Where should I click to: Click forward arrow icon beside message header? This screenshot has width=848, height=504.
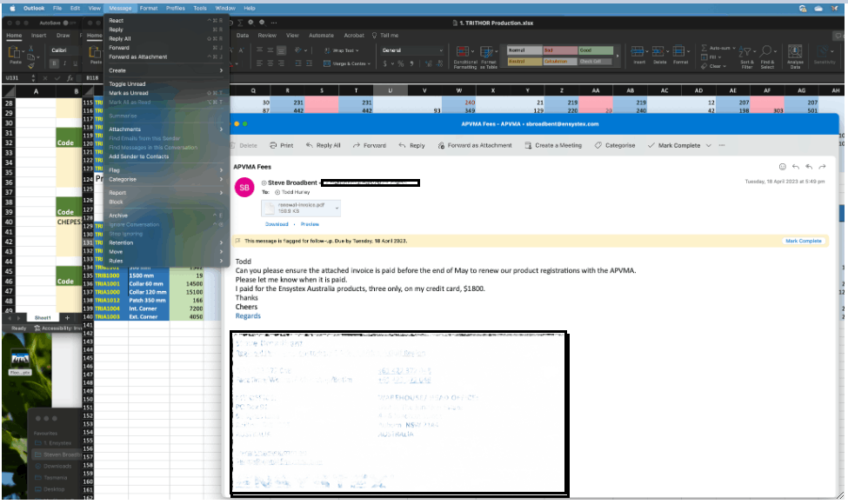[822, 167]
